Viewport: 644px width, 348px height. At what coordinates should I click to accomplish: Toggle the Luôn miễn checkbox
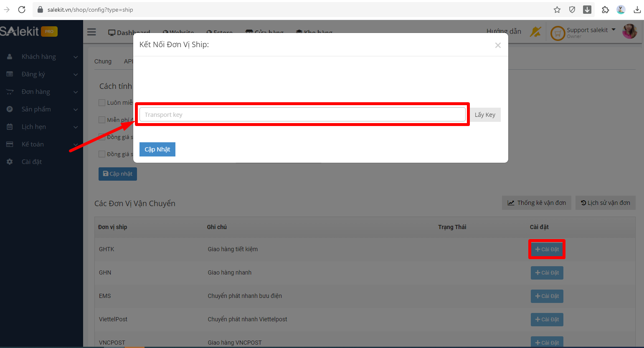[102, 103]
